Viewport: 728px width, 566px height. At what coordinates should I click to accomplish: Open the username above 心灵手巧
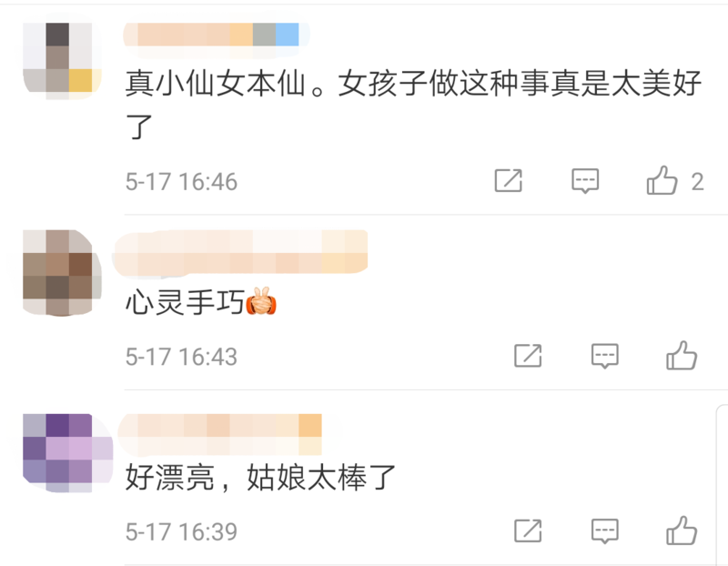[239, 251]
